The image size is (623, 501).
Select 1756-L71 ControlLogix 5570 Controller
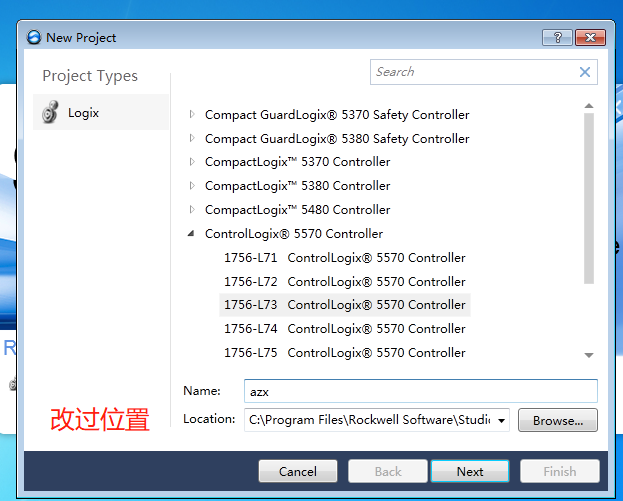(x=344, y=258)
